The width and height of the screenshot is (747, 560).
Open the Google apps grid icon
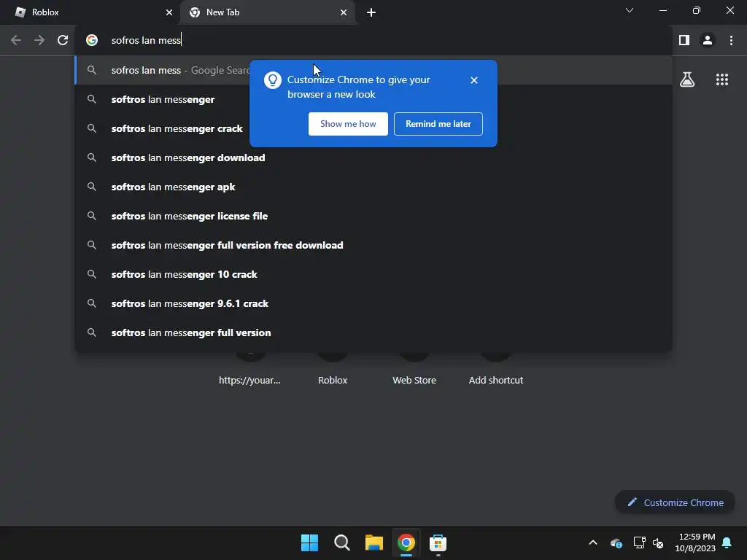[x=721, y=79]
